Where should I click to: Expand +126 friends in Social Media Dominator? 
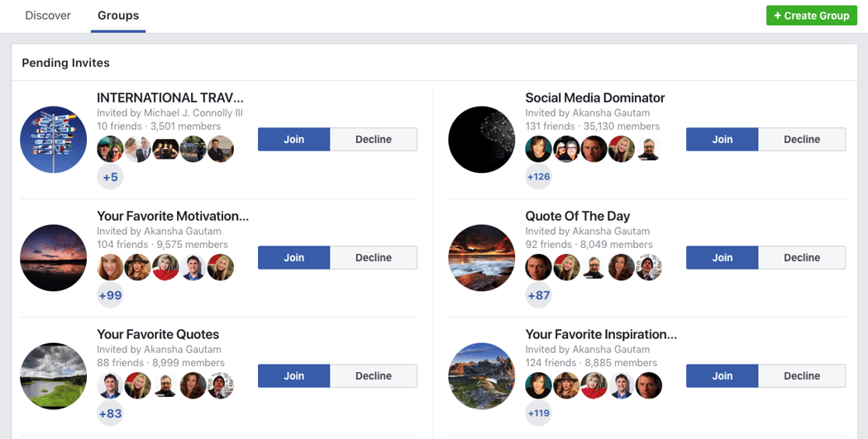(x=538, y=177)
